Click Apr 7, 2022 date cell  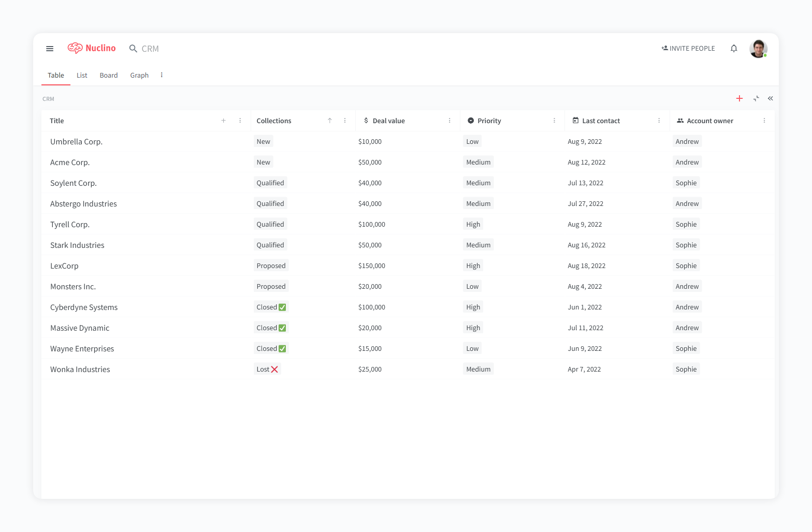(584, 370)
